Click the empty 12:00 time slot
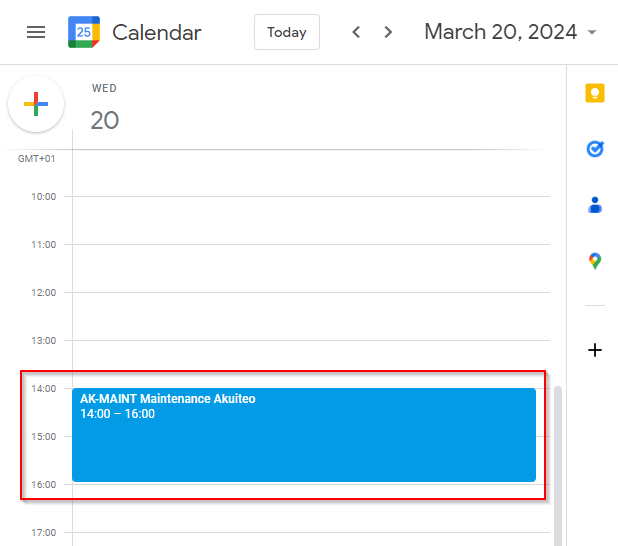Viewport: 618px width, 546px height. pos(310,316)
